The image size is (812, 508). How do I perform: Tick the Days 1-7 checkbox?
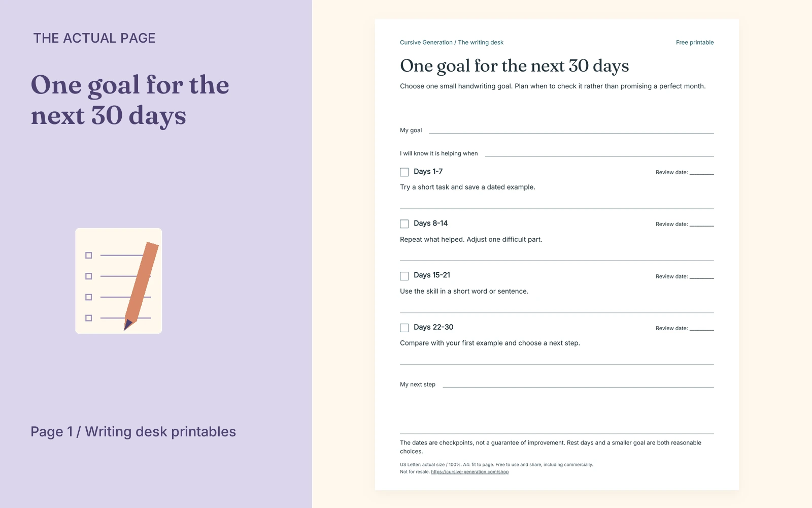point(404,172)
